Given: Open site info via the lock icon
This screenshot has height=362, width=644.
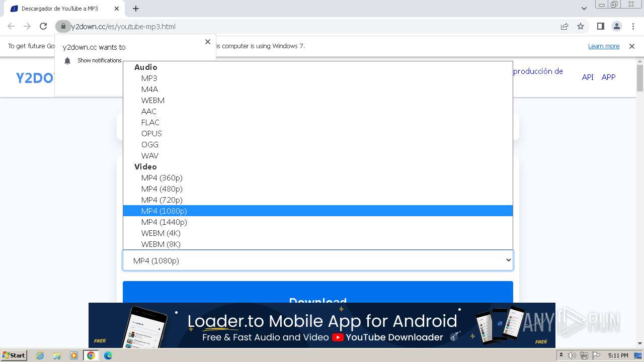Looking at the screenshot, I should (63, 27).
